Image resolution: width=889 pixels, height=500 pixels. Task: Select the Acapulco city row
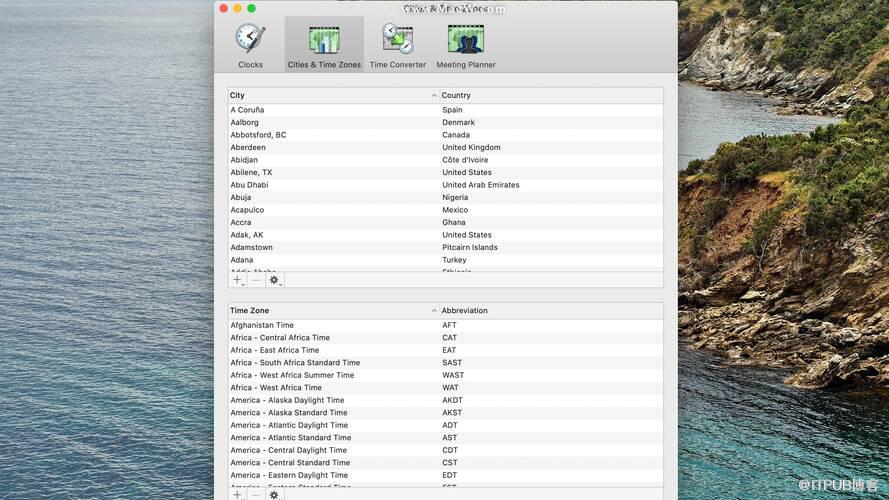pyautogui.click(x=446, y=210)
